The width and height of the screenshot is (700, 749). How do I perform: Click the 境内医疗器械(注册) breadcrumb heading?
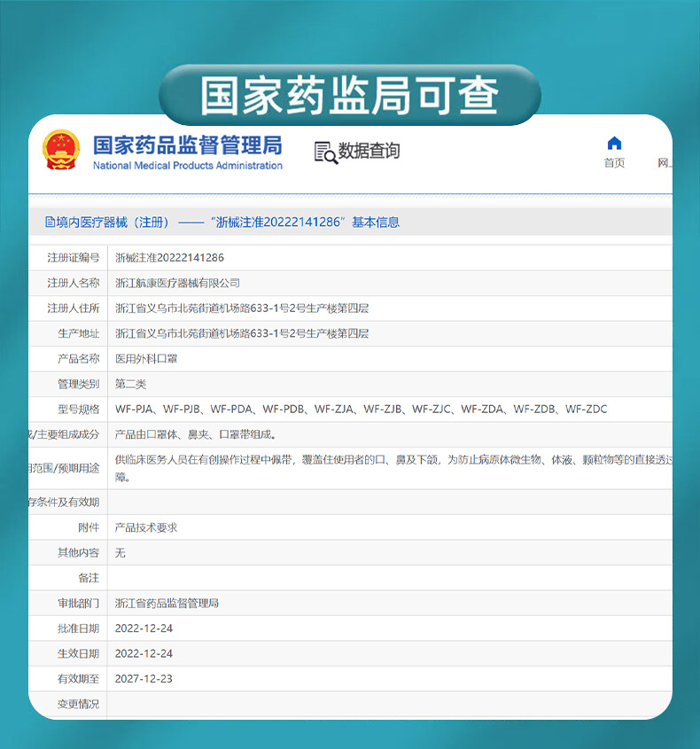(x=222, y=222)
